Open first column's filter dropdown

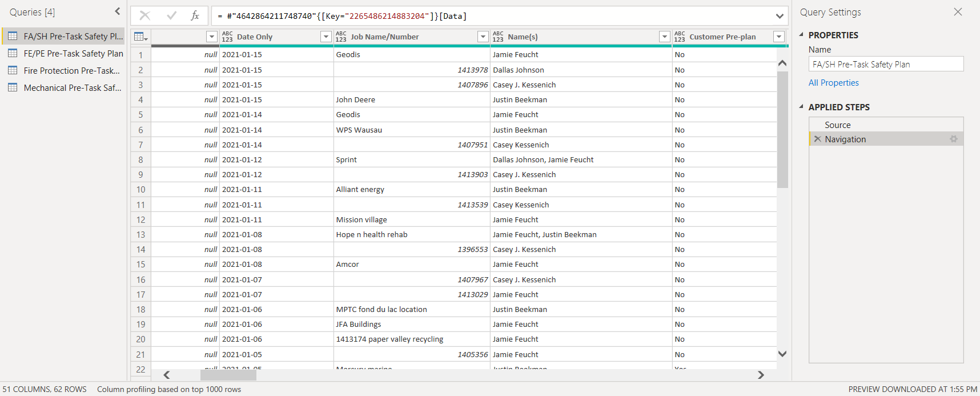212,37
